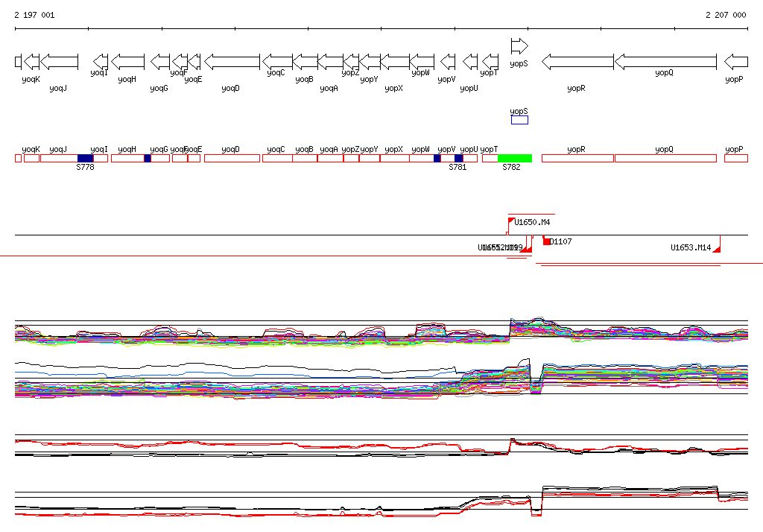Click the blue-outlined yopS box

[x=519, y=120]
